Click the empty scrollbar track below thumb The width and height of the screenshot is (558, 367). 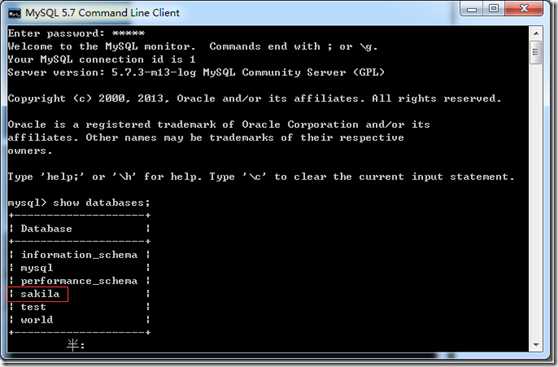coord(536,199)
